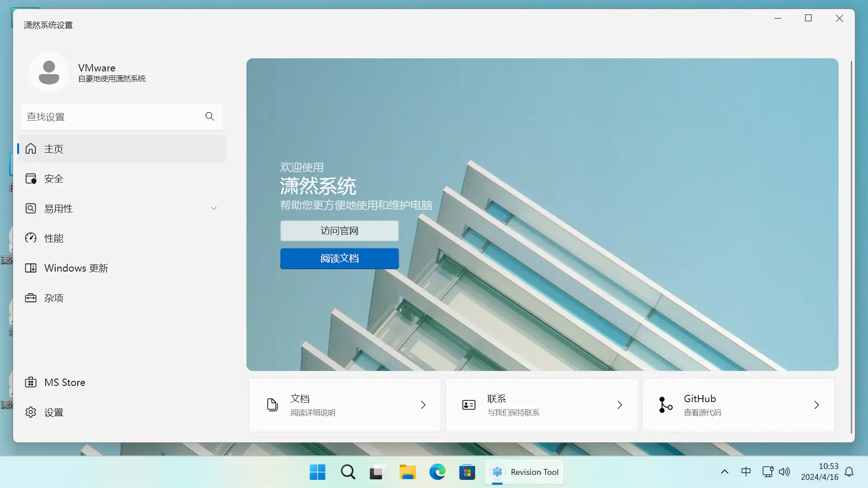868x488 pixels.
Task: Open Microsoft Edge from taskbar
Action: pos(437,472)
